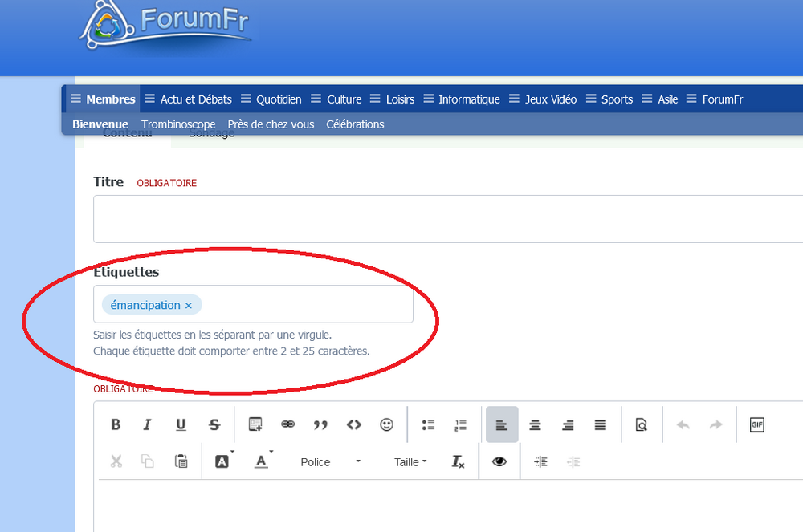Image resolution: width=803 pixels, height=532 pixels.
Task: Click the GIF insert button
Action: click(x=756, y=425)
